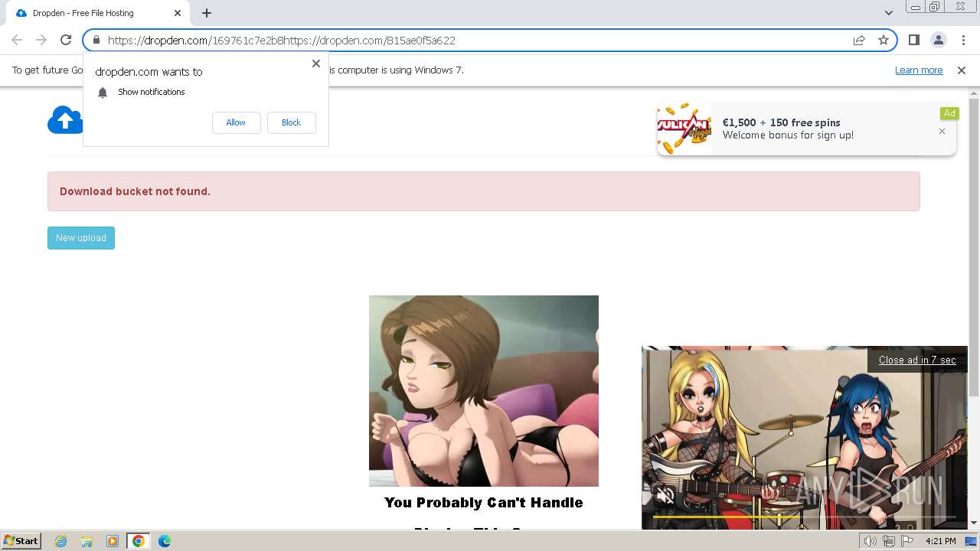
Task: Open the Chrome side panel
Action: click(x=913, y=40)
